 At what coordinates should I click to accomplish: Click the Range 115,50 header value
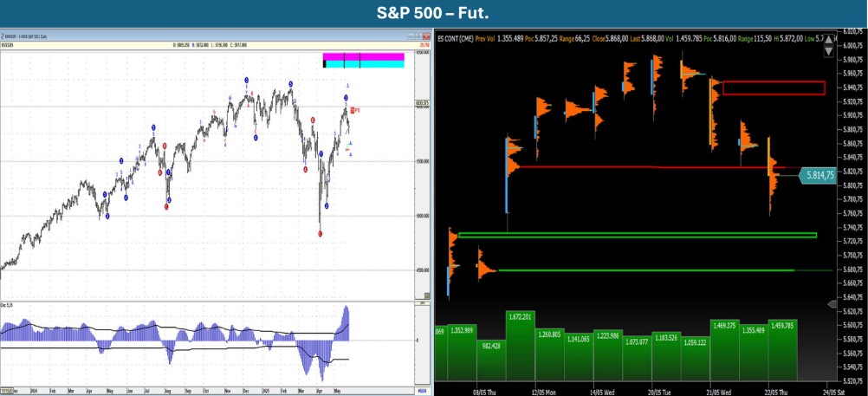(x=755, y=39)
